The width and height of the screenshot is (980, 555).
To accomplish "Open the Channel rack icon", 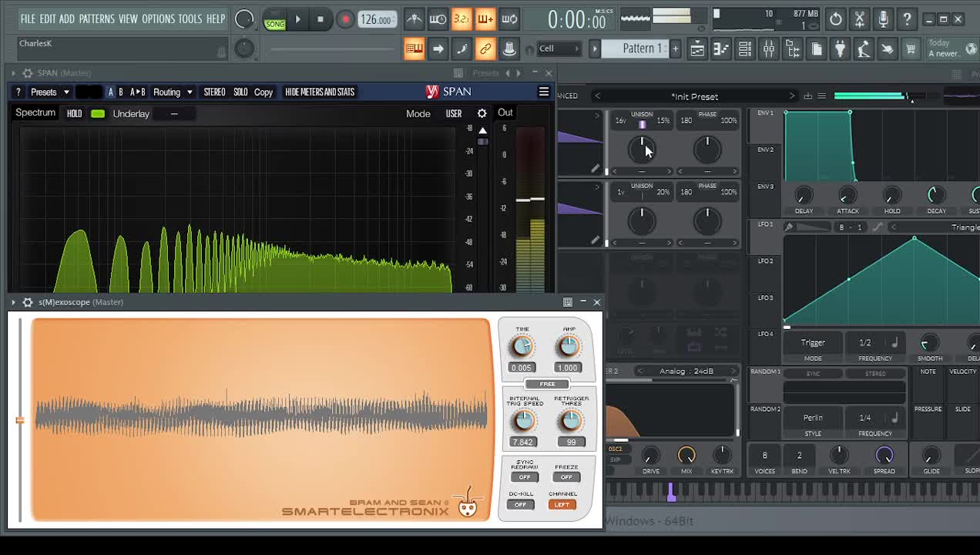I will (x=744, y=49).
